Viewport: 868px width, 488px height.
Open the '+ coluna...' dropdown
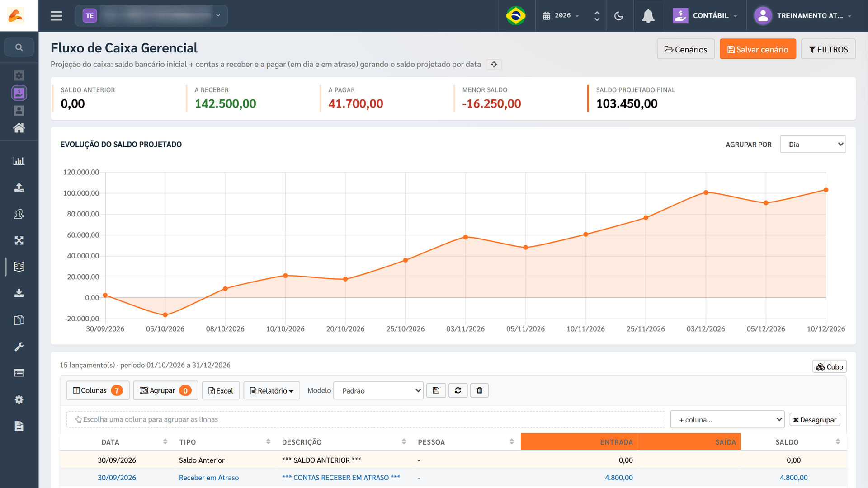pos(727,419)
